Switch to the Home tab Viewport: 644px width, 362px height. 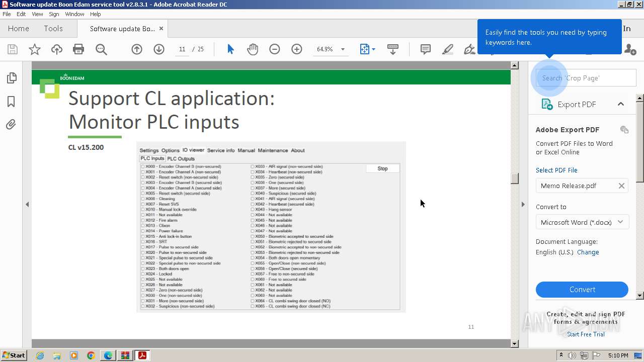click(19, 29)
